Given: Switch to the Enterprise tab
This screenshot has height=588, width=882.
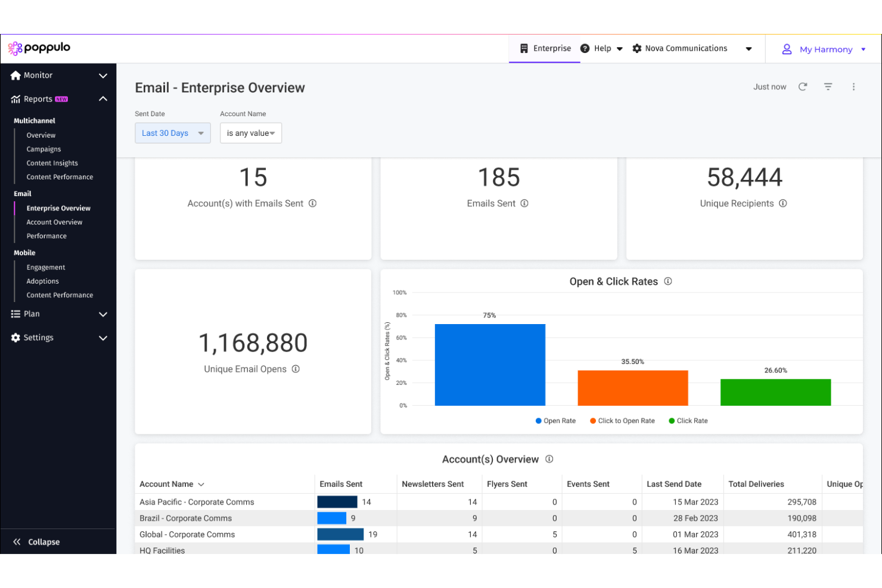Looking at the screenshot, I should pos(545,49).
